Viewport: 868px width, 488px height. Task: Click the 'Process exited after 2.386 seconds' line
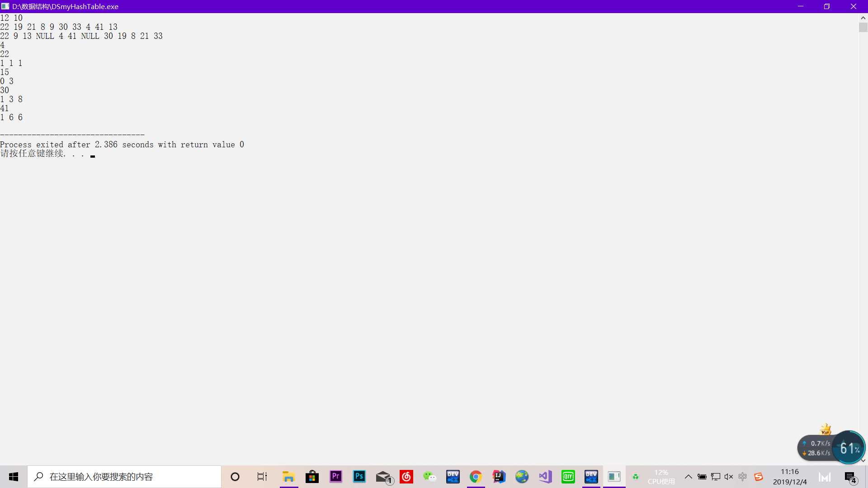[122, 145]
